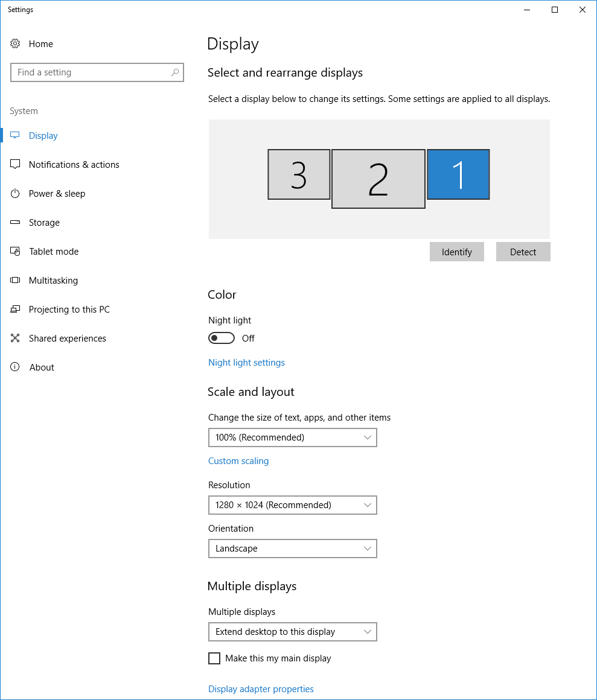Select display 2 in arrangement

coord(378,179)
